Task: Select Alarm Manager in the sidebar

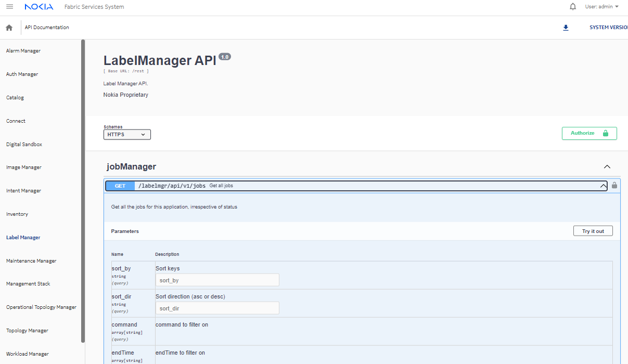Action: (23, 51)
